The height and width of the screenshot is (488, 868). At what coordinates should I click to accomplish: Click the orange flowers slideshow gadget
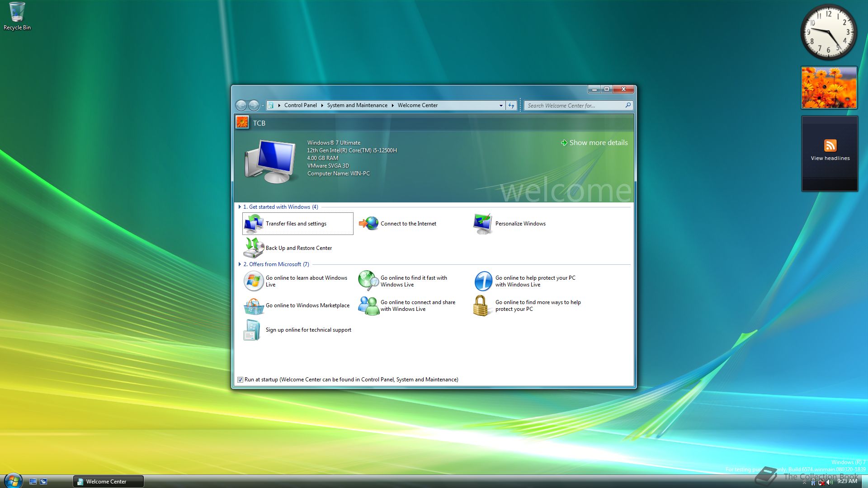tap(829, 88)
